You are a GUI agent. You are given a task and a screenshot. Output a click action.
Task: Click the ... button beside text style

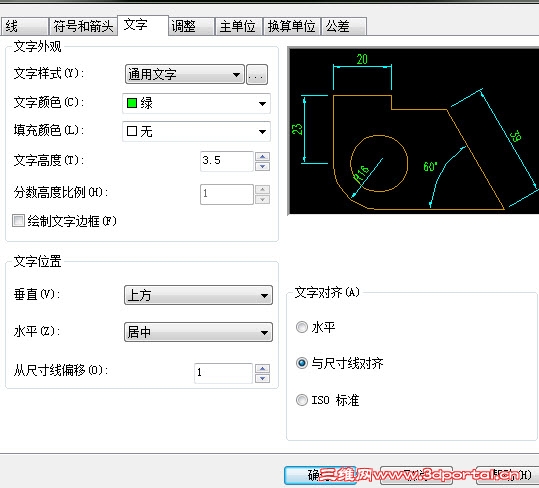pyautogui.click(x=257, y=74)
